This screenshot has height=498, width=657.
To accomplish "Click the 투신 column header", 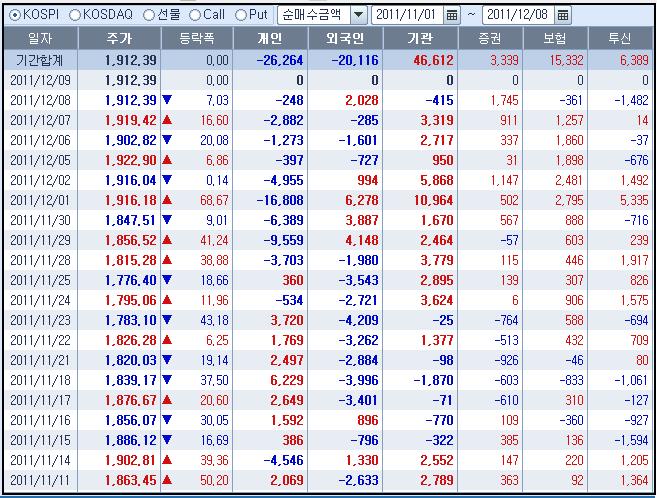I will (620, 39).
